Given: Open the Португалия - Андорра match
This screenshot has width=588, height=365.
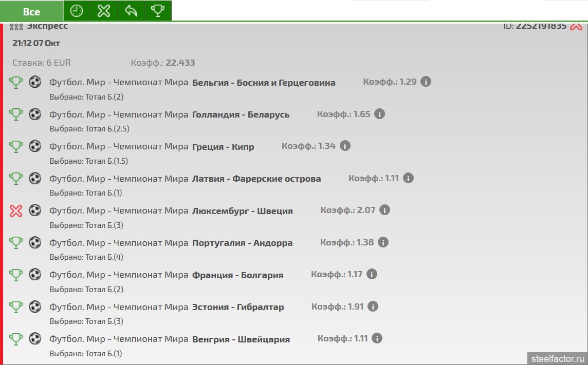Looking at the screenshot, I should click(x=242, y=243).
